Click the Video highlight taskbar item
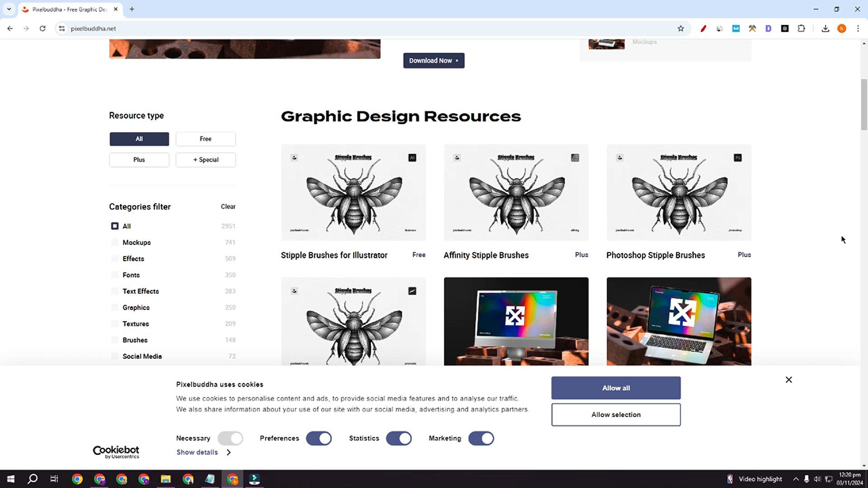 click(x=755, y=479)
